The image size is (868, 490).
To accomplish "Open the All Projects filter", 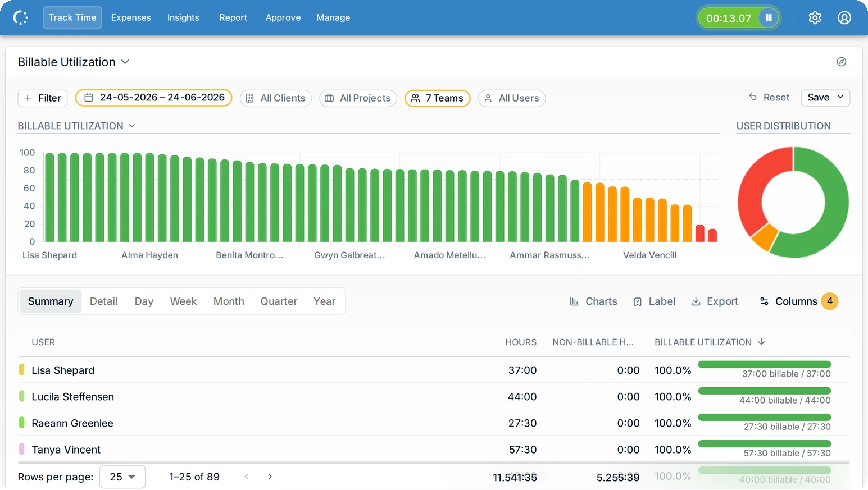I will (358, 98).
